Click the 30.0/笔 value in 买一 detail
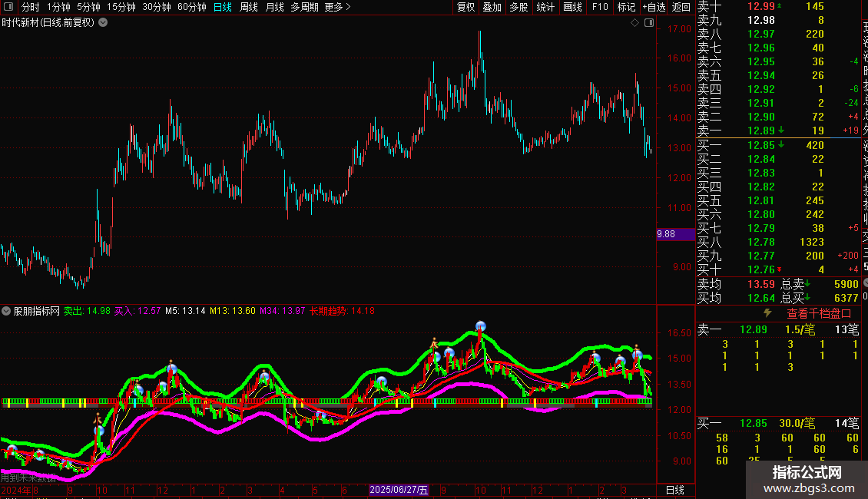The image size is (868, 499). click(x=797, y=423)
